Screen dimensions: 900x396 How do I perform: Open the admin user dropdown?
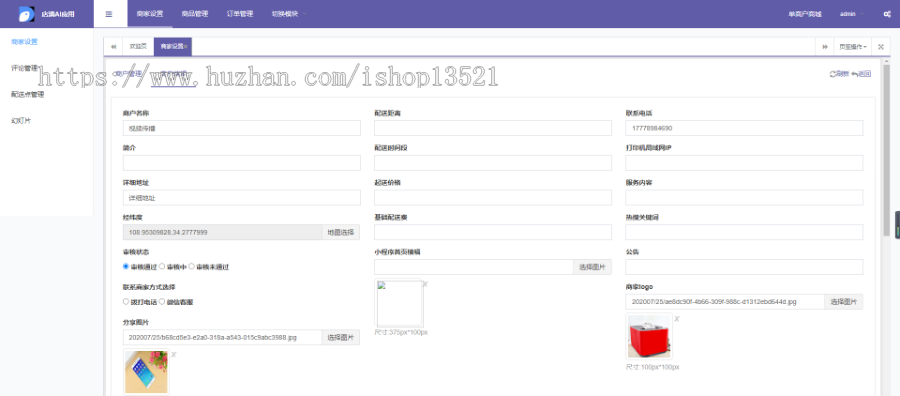coord(851,14)
